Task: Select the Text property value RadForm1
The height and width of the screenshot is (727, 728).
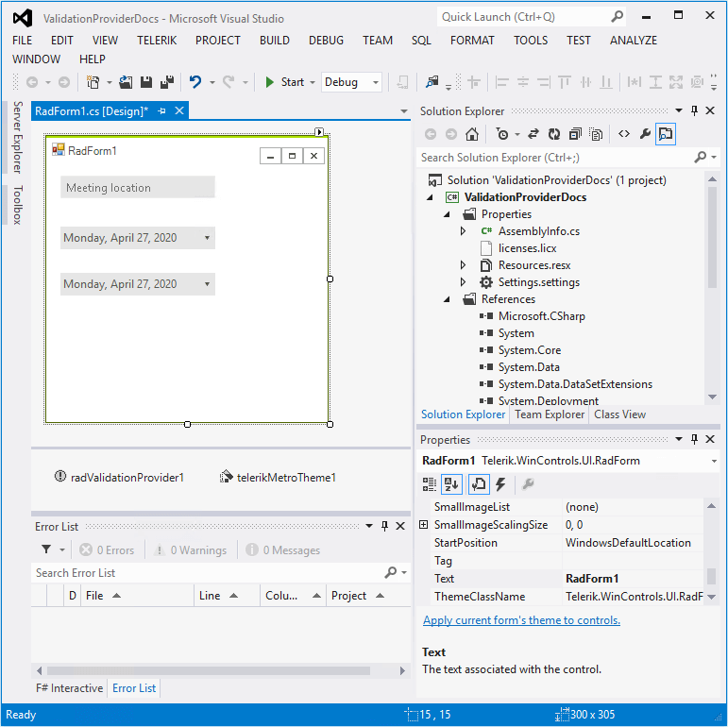Action: pos(634,579)
